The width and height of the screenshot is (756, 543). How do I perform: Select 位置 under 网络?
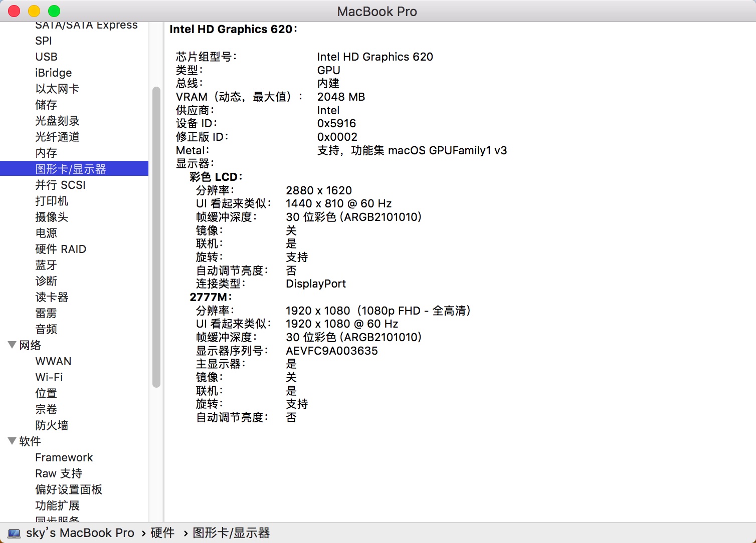(x=46, y=393)
